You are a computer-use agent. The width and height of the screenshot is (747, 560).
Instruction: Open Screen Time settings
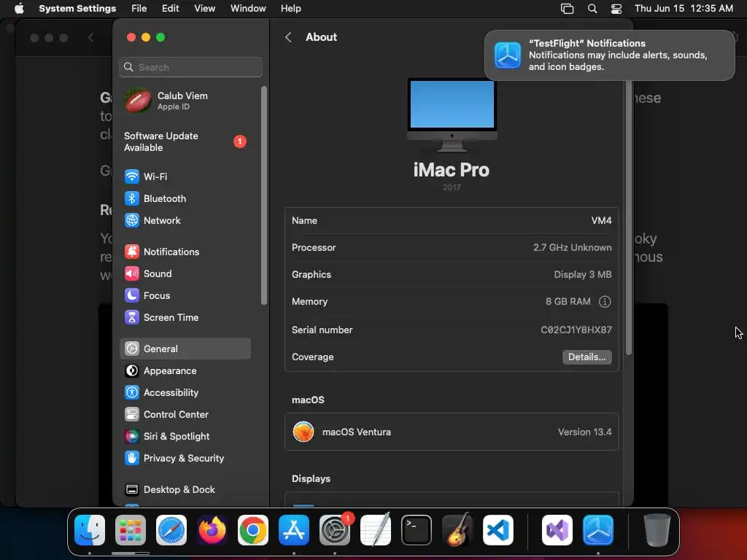(185, 318)
